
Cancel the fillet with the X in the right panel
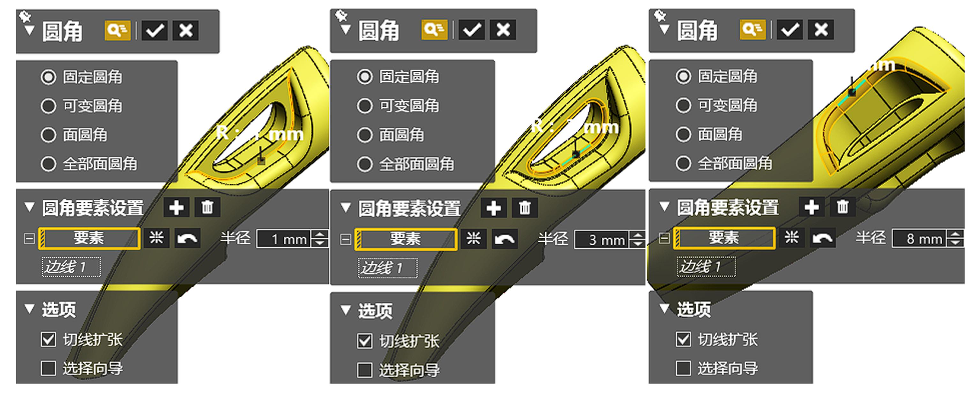click(821, 30)
